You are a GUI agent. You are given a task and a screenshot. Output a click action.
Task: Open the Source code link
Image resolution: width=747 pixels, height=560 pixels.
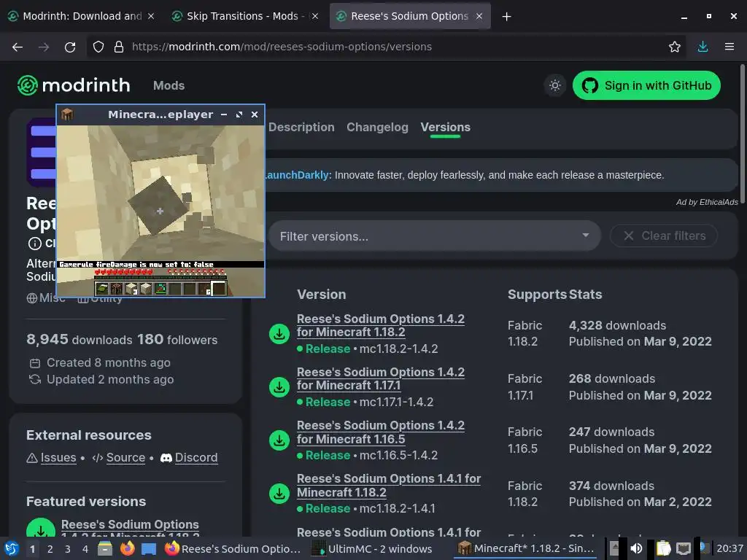125,458
